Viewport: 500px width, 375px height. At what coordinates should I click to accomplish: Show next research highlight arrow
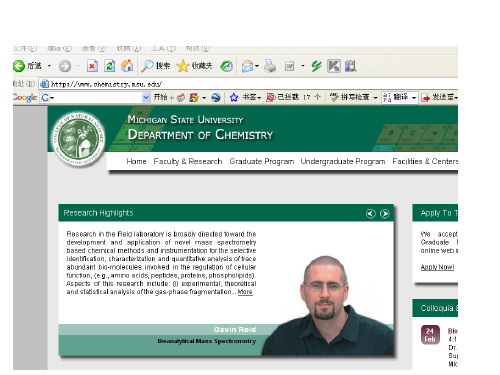click(385, 214)
